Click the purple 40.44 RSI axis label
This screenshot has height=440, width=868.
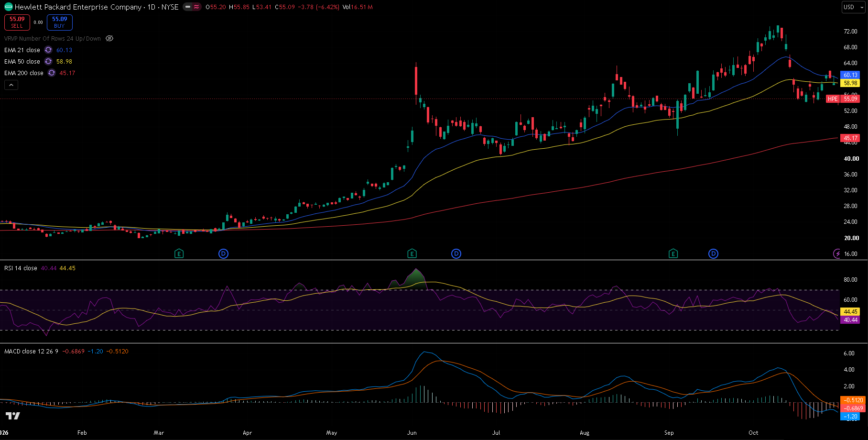[850, 319]
